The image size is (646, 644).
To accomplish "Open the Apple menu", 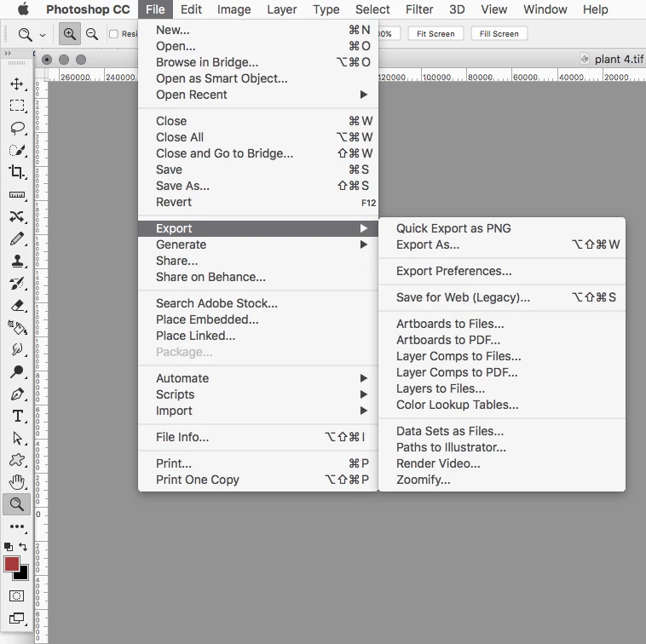I will [23, 9].
